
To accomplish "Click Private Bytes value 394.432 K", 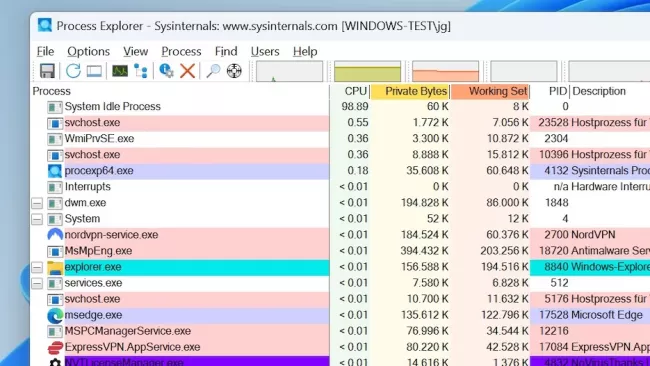I will tap(424, 251).
